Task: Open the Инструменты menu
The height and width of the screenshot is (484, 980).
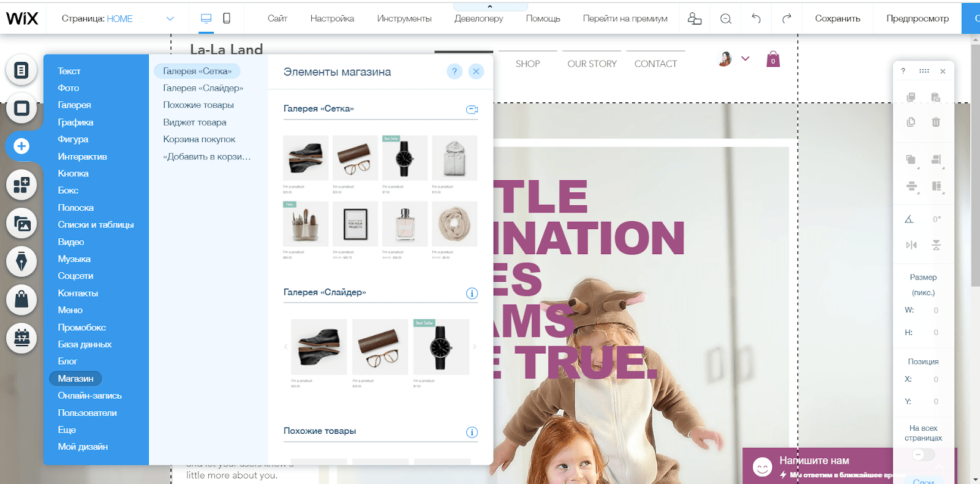Action: pos(404,18)
